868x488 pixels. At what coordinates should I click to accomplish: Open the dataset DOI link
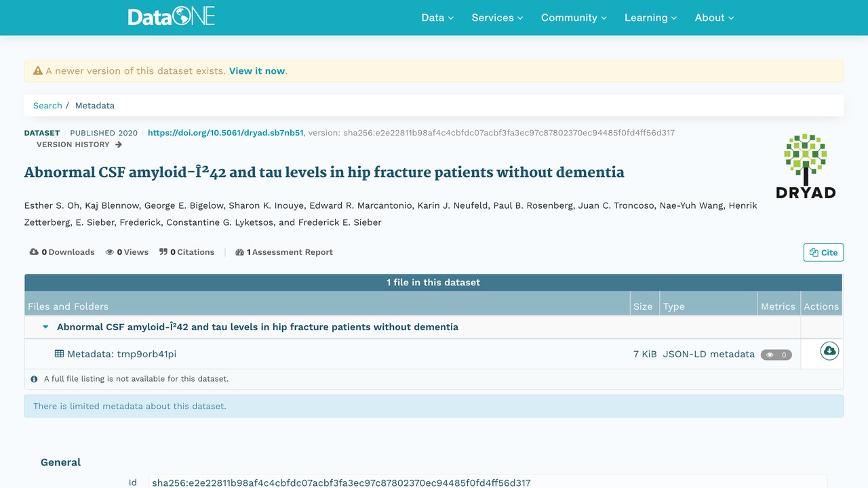click(x=225, y=133)
